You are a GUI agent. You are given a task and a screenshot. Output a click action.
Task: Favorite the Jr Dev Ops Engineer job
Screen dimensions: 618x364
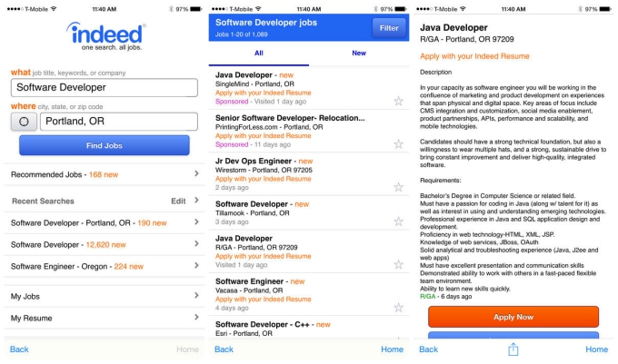point(398,187)
